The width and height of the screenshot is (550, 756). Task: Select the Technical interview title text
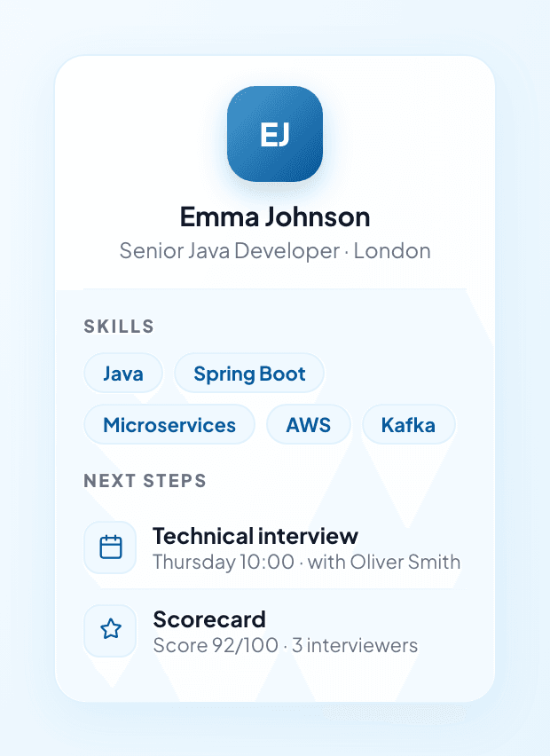tap(255, 536)
